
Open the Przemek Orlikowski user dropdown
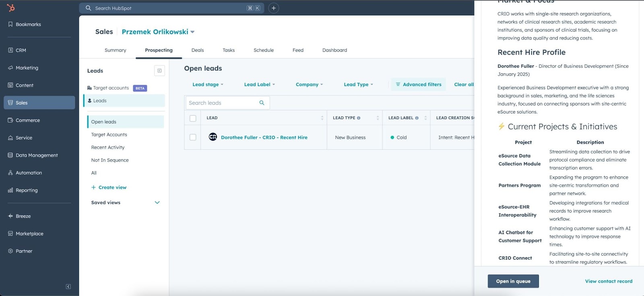[158, 32]
